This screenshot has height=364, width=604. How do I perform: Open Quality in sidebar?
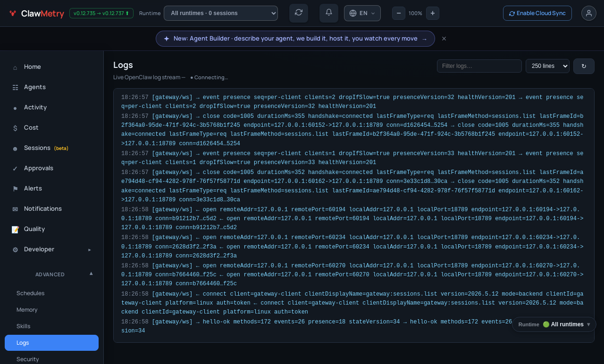click(52, 229)
